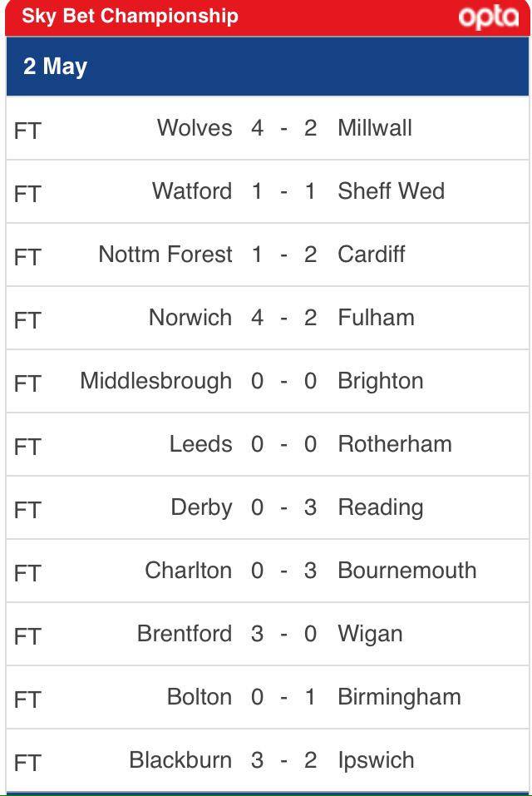Click the Opta logo
The width and height of the screenshot is (532, 796).
[x=489, y=17]
